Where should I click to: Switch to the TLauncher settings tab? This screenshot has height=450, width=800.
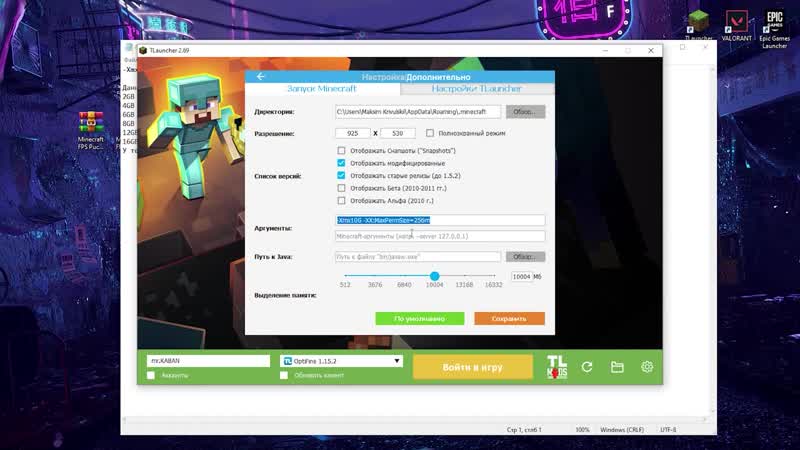coord(477,89)
